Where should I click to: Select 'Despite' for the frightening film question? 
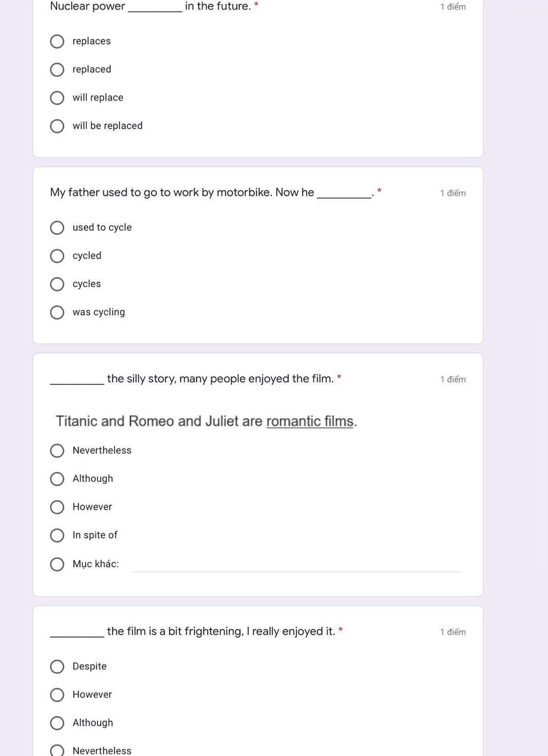coord(57,667)
